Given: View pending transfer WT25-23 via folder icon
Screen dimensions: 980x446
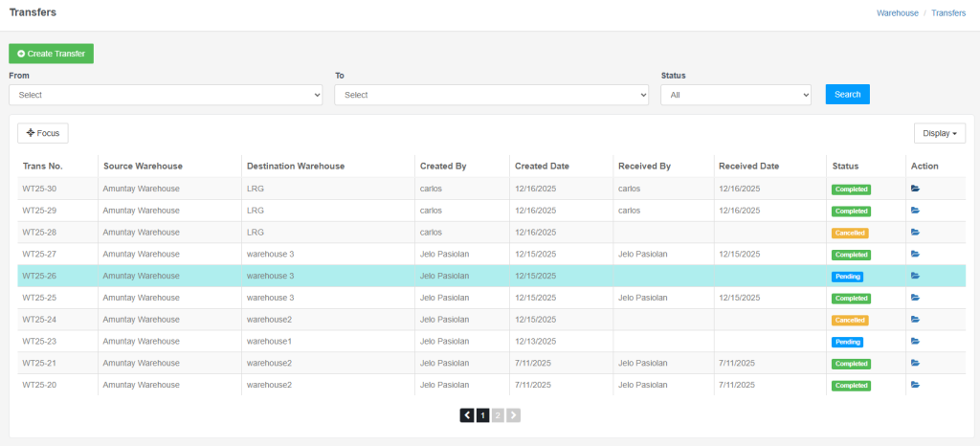Looking at the screenshot, I should 915,341.
